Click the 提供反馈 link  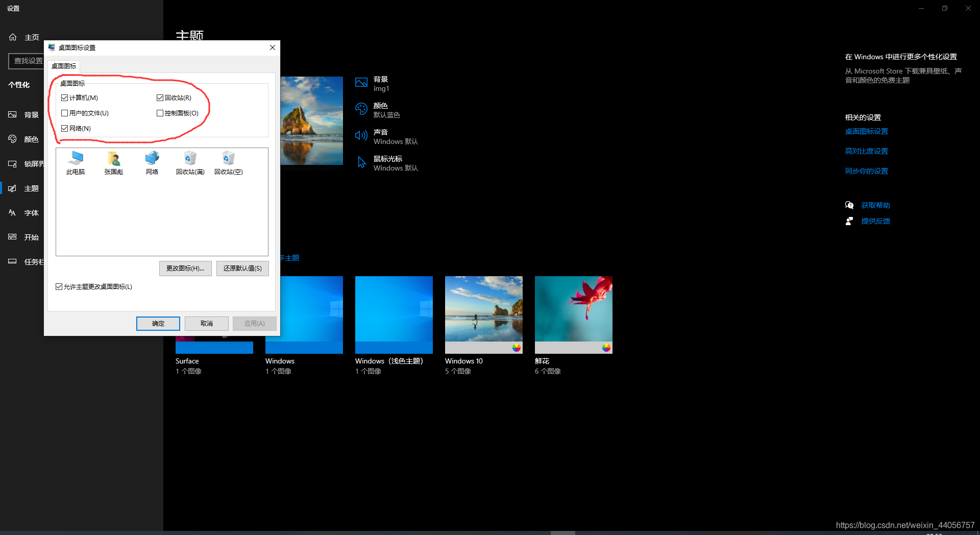[x=876, y=221]
